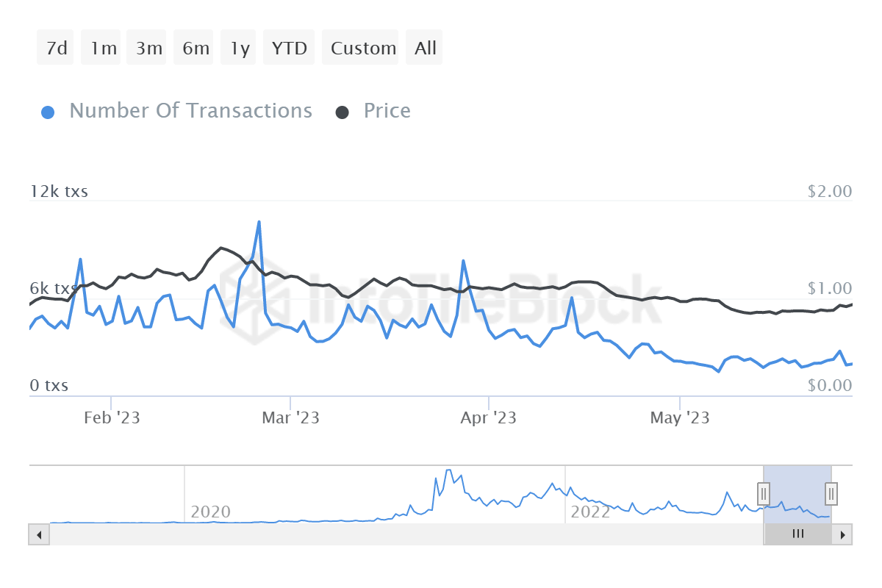882x588 pixels.
Task: Click the dark Price legend dot
Action: (x=343, y=110)
